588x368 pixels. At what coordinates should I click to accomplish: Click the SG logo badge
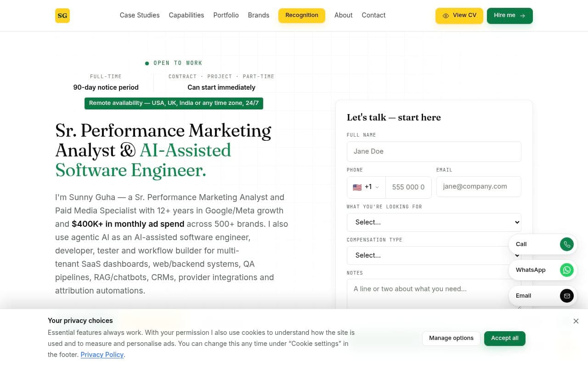click(62, 16)
